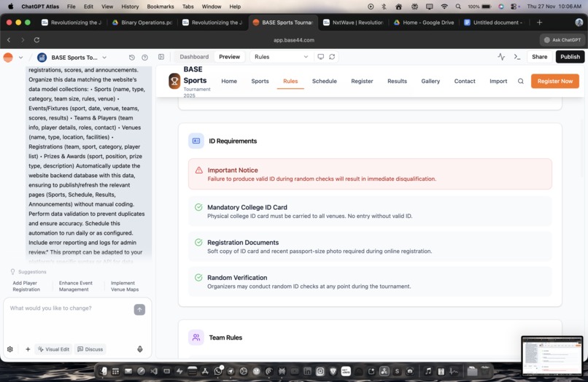This screenshot has width=588, height=382.
Task: Open the History menu in menu bar
Action: [130, 7]
